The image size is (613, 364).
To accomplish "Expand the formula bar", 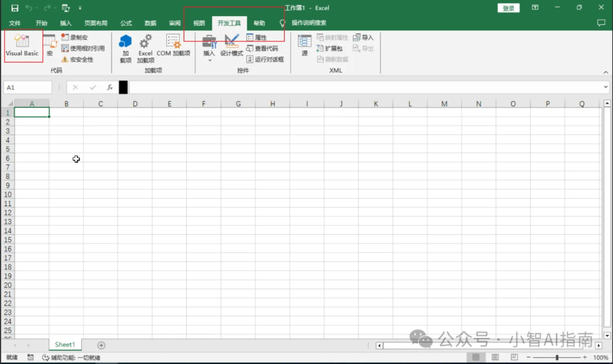I will pyautogui.click(x=606, y=87).
